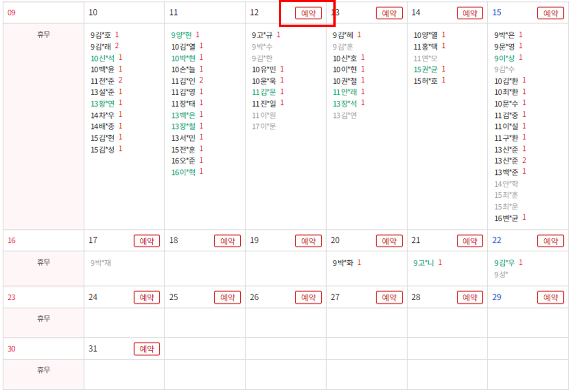Select entry 9김*래 on day 10
575x392 pixels.
[101, 47]
